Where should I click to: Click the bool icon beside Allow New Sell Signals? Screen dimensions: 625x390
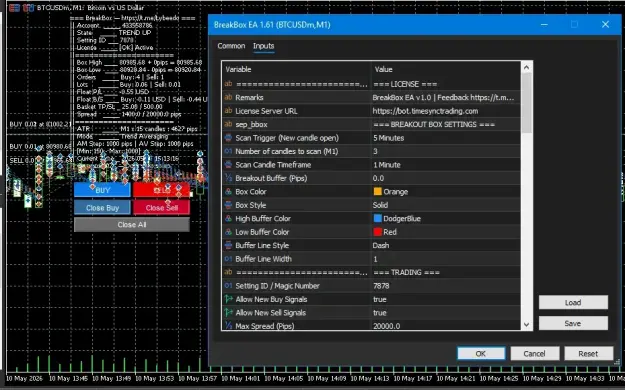(228, 313)
